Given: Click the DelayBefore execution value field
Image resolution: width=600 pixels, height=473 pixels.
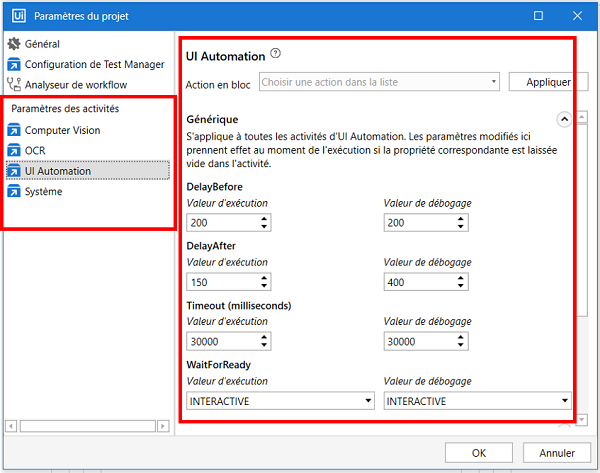Looking at the screenshot, I should (x=221, y=222).
